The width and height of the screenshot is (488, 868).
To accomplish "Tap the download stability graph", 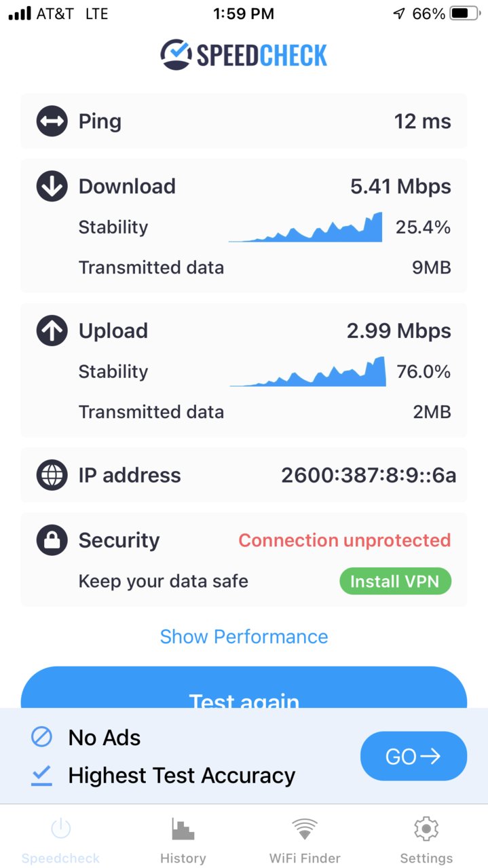I will click(305, 227).
